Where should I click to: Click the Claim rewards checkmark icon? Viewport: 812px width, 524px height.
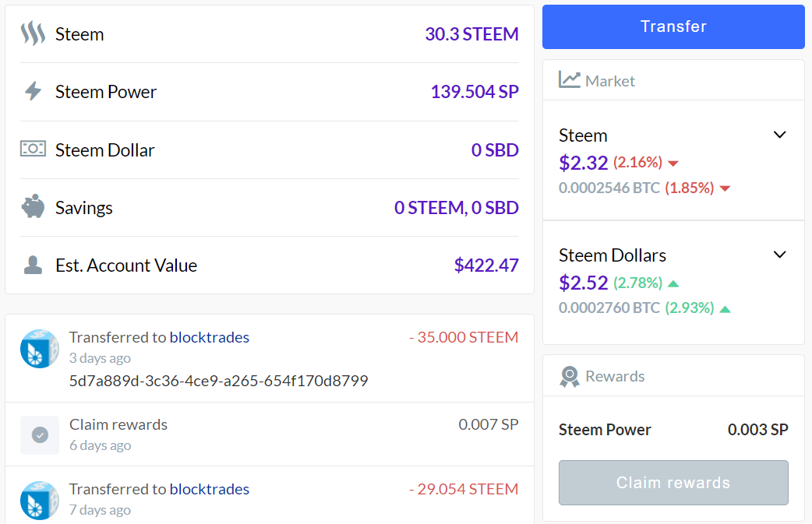pos(40,435)
